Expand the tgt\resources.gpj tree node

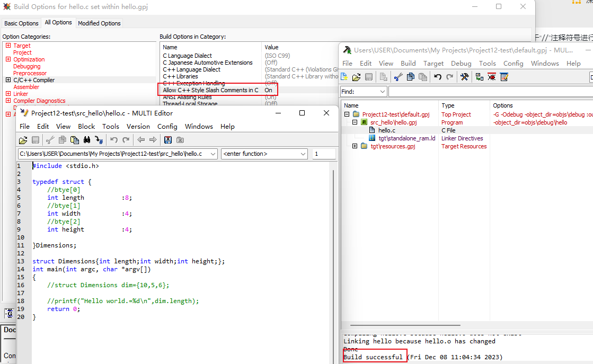pos(355,146)
